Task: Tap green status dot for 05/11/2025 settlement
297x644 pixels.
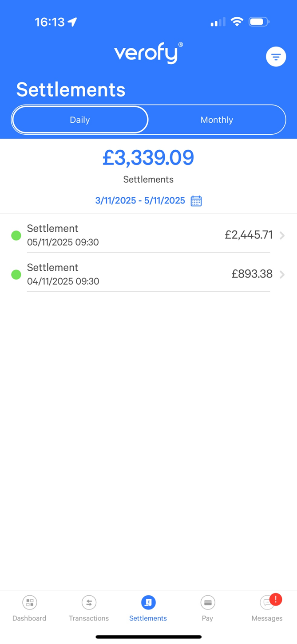Action: tap(16, 235)
